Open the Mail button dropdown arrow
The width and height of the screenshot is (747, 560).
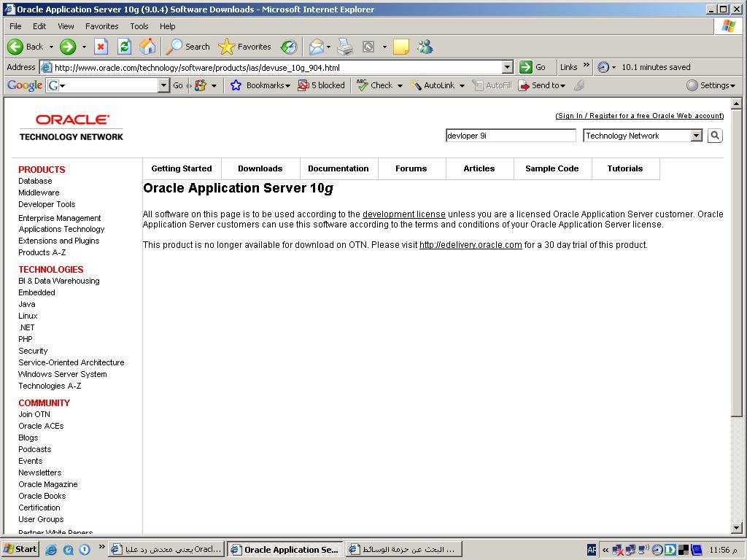click(x=328, y=47)
